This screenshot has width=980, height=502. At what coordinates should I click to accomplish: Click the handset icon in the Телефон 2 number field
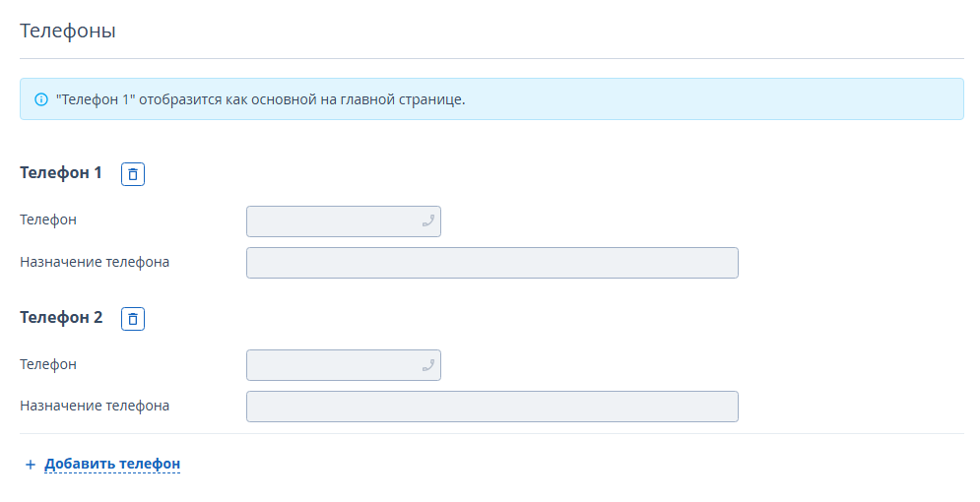click(x=428, y=365)
